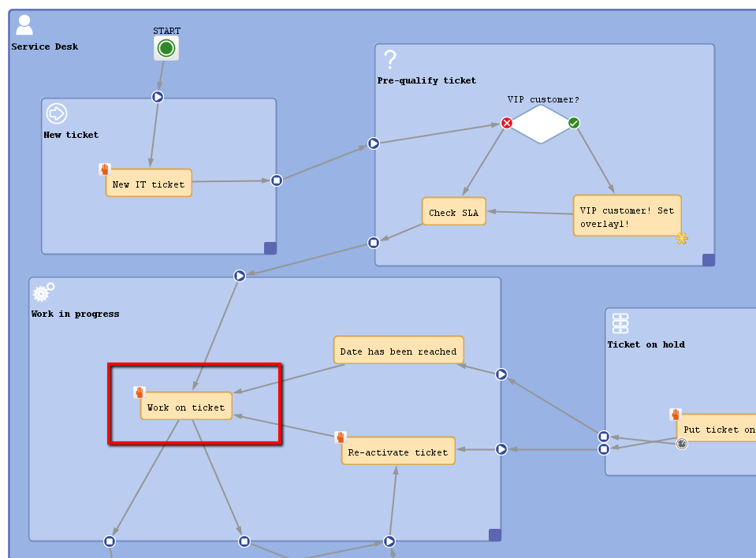Select the Re-activate ticket activity
Screen dimensions: 756x558
tap(398, 451)
